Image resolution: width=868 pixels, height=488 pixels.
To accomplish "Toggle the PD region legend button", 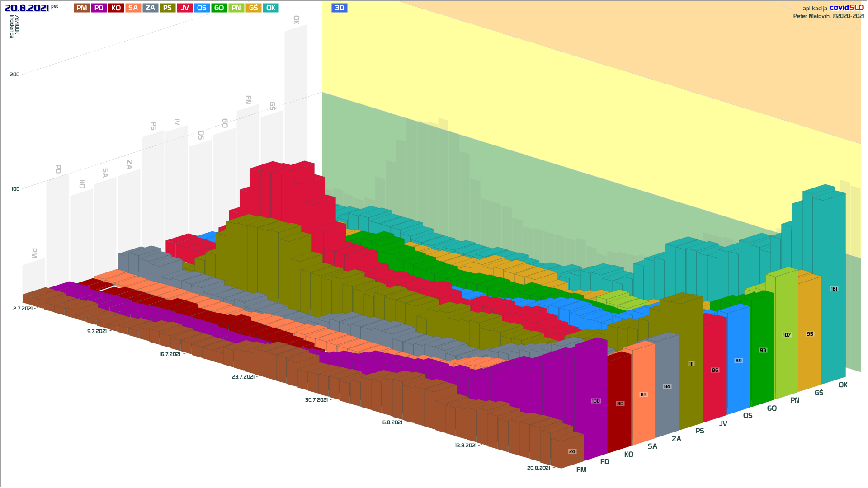I will click(x=99, y=8).
